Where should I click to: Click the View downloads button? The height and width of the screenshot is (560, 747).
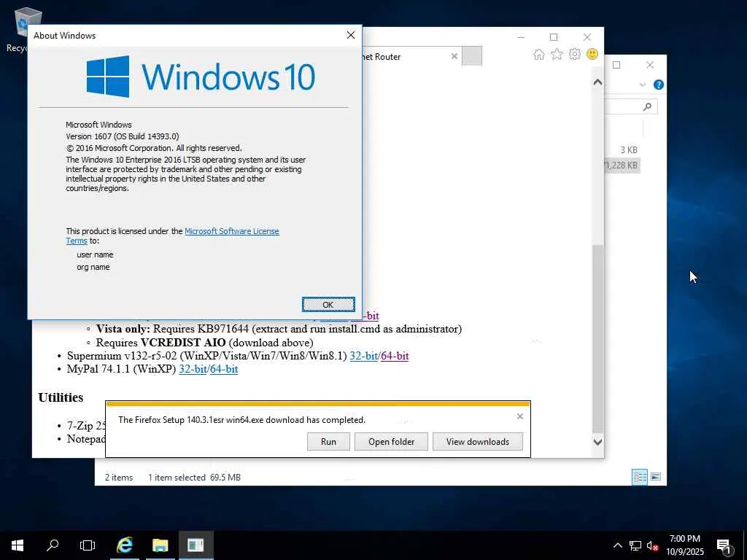[x=477, y=441]
